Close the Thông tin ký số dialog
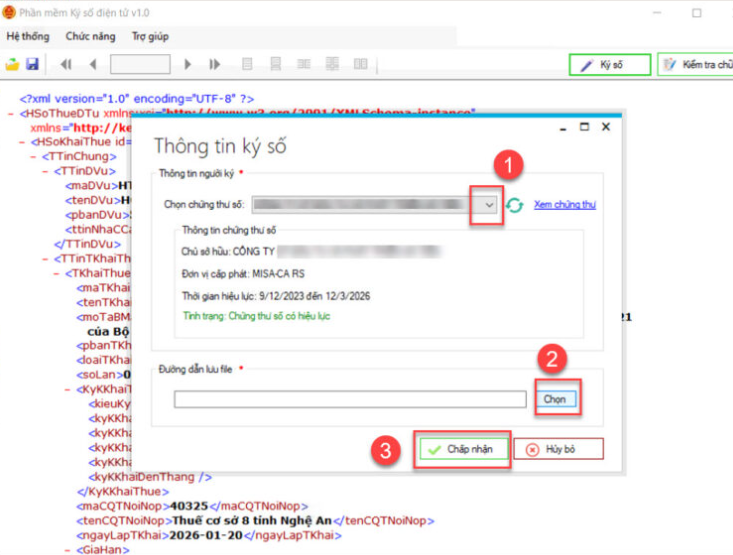Image resolution: width=733 pixels, height=555 pixels. [x=606, y=127]
